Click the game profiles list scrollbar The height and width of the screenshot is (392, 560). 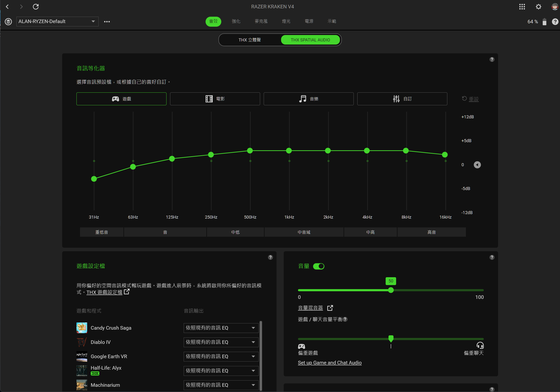click(x=261, y=356)
